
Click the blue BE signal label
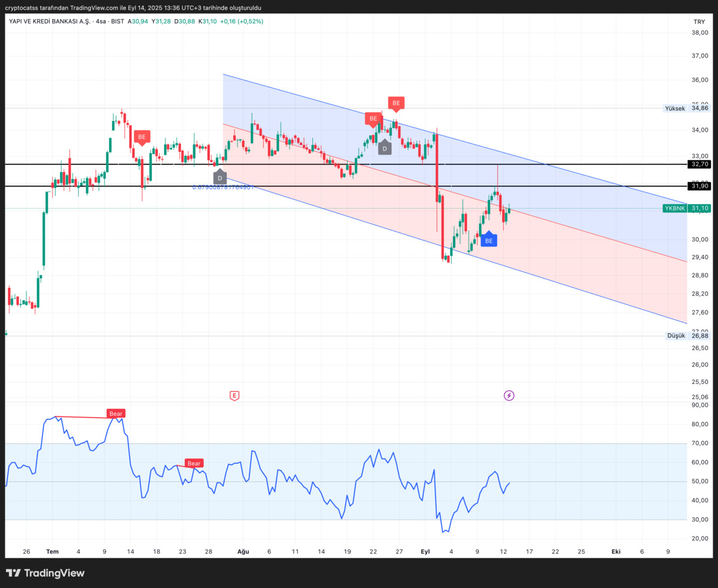pos(489,240)
